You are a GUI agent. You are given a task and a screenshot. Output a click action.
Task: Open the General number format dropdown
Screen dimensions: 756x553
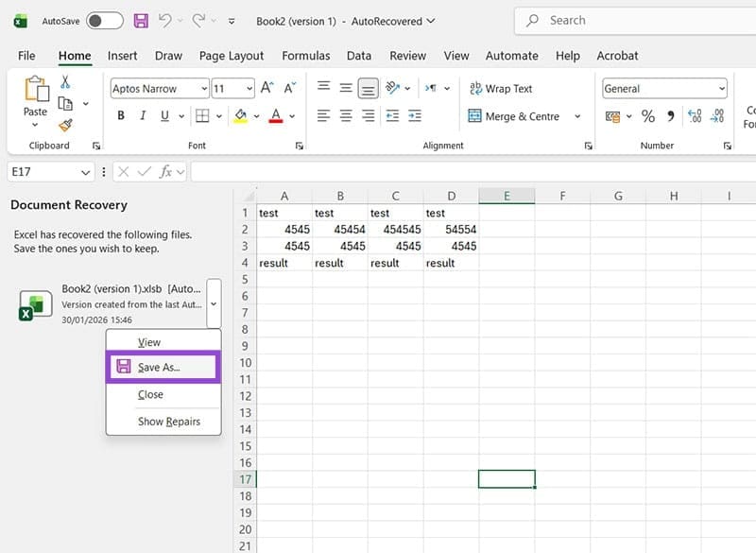[723, 88]
